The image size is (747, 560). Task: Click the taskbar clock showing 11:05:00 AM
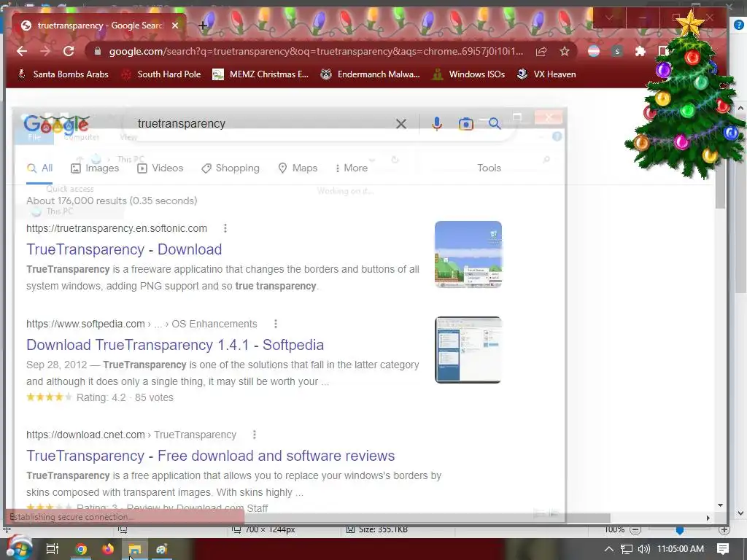pyautogui.click(x=681, y=549)
